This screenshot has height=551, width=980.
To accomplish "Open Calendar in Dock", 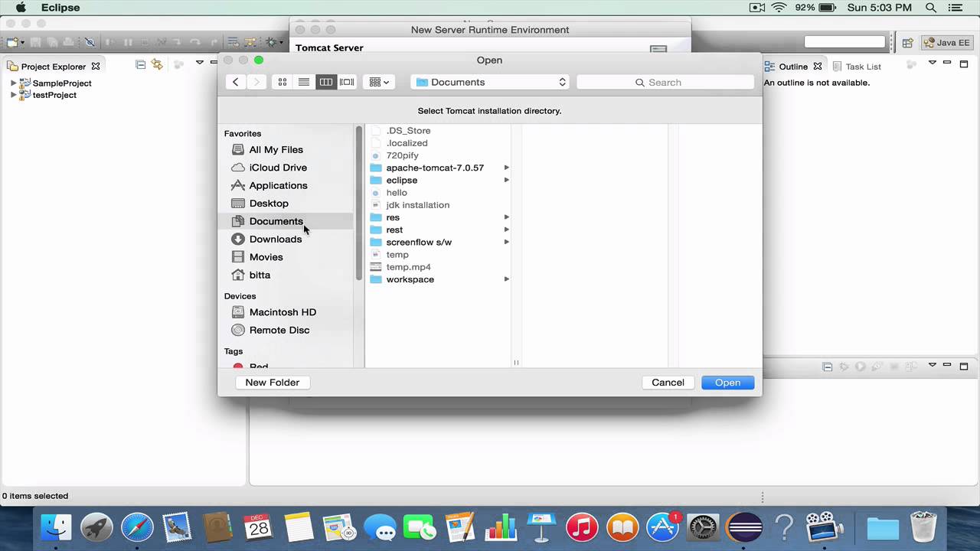I will point(259,527).
